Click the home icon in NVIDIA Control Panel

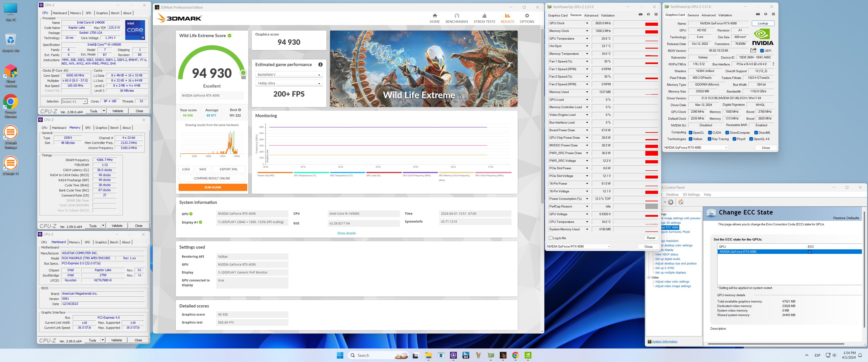[x=681, y=202]
